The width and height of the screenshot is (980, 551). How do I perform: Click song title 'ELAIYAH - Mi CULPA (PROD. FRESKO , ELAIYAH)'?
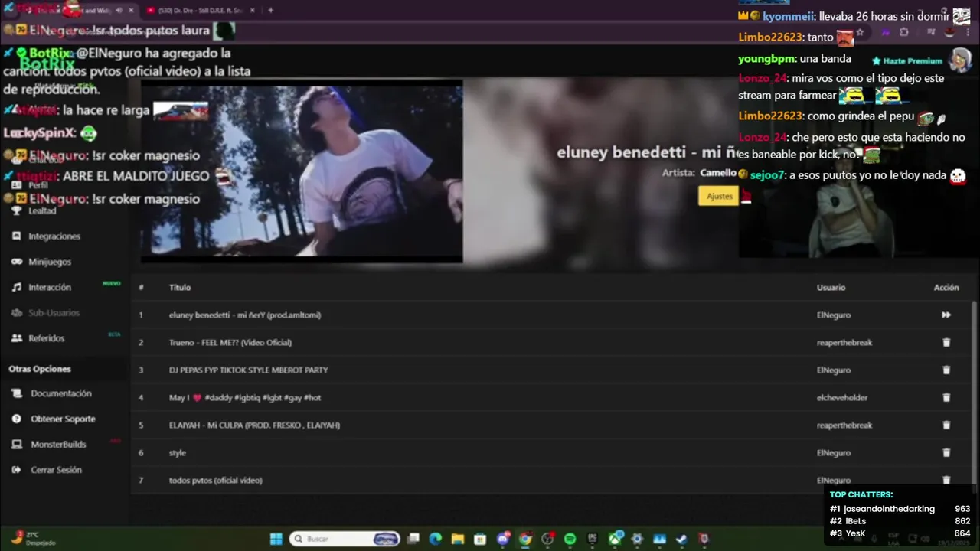(254, 425)
